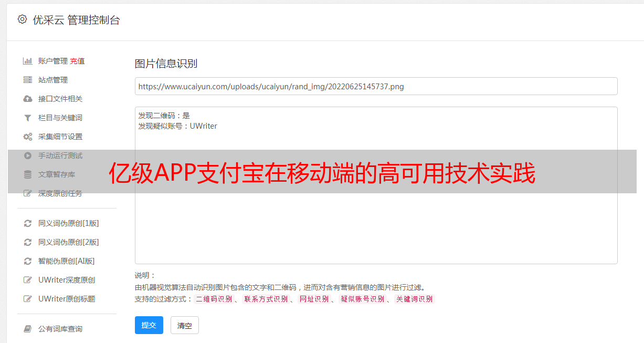Open 账户管理 menu item
The width and height of the screenshot is (644, 343).
coord(53,61)
